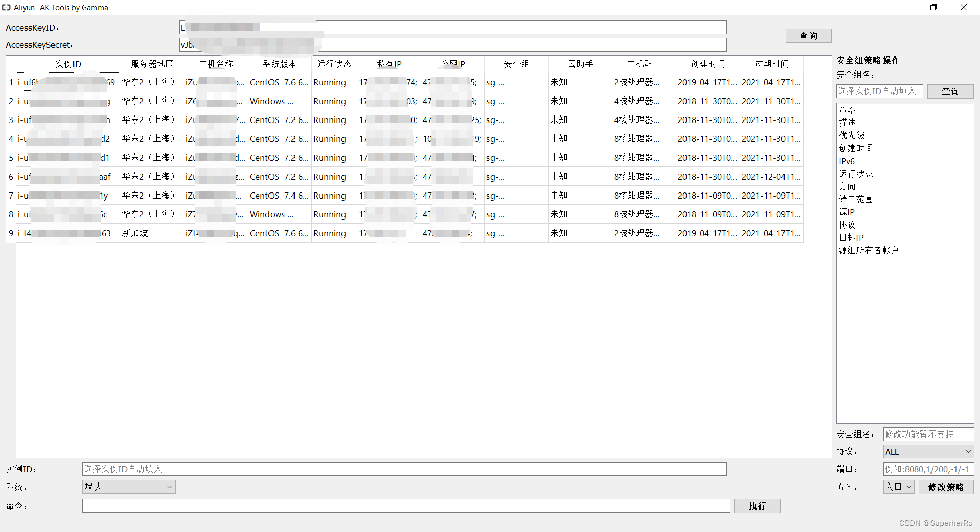Click the AccessKeyID input field
Viewport: 980px width, 532px height.
tap(453, 27)
